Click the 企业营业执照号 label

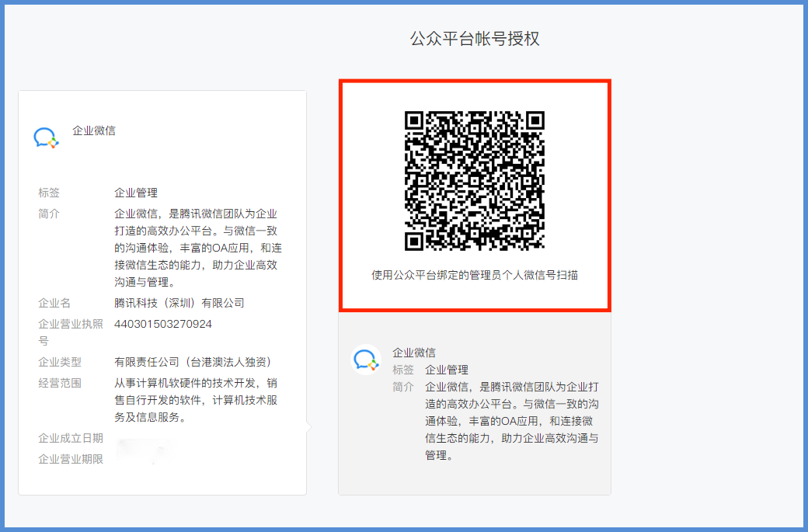coord(71,332)
